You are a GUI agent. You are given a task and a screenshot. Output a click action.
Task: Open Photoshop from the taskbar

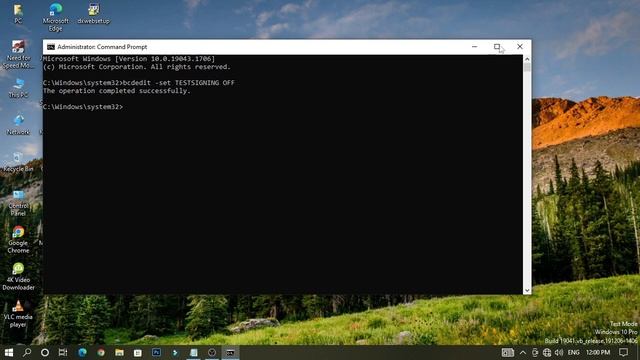pos(156,352)
